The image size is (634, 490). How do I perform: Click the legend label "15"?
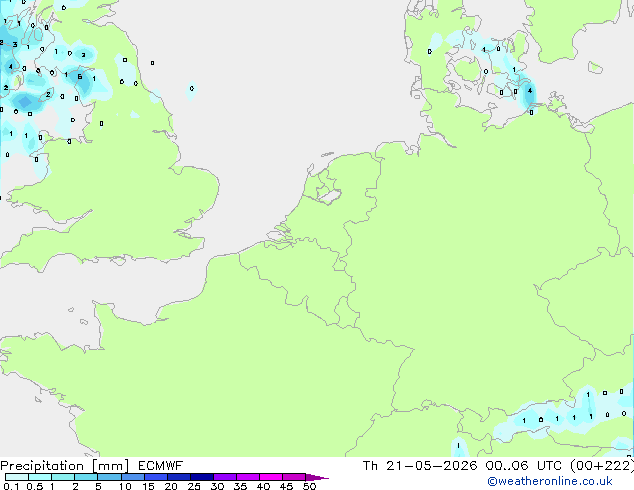tap(148, 486)
